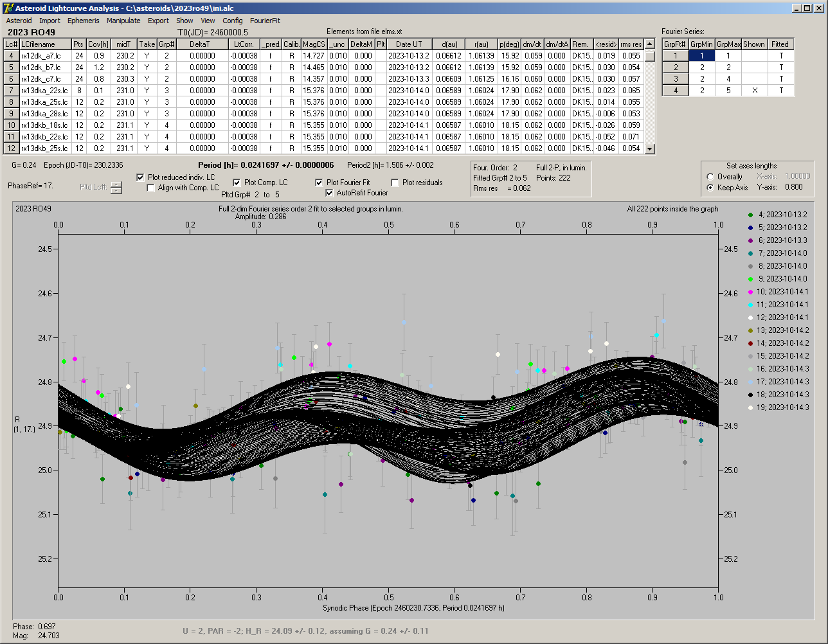Click legend entry 9; 2023-10-14.0
828x644 pixels.
777,279
